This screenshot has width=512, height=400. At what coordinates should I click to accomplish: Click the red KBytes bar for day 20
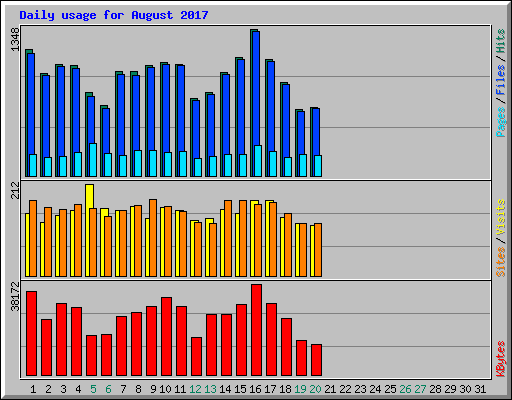[316, 360]
